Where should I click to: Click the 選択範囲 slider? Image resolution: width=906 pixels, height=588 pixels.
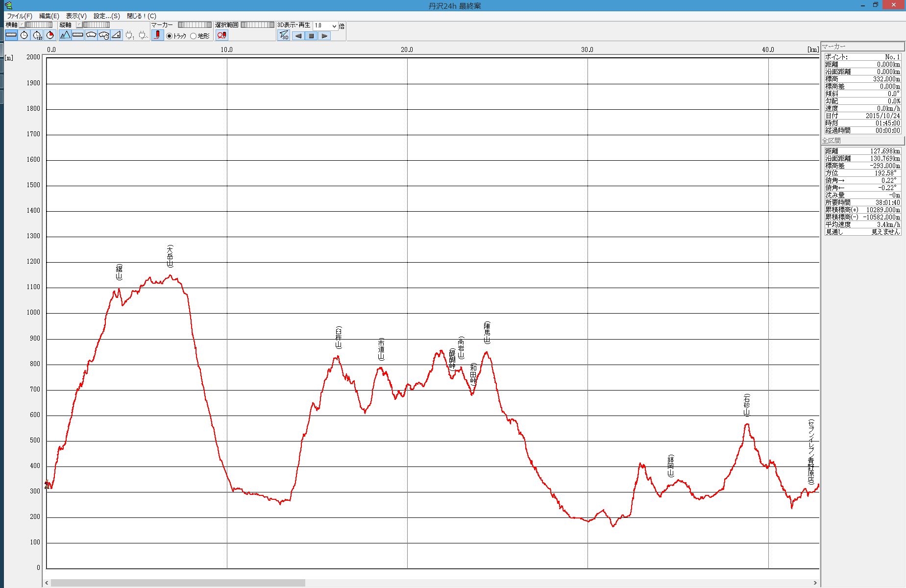click(258, 24)
